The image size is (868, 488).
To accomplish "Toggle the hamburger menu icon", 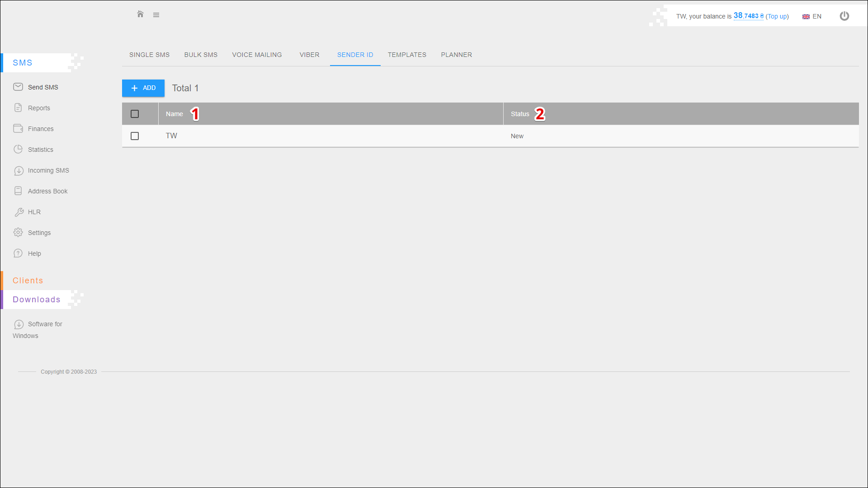I will 156,15.
